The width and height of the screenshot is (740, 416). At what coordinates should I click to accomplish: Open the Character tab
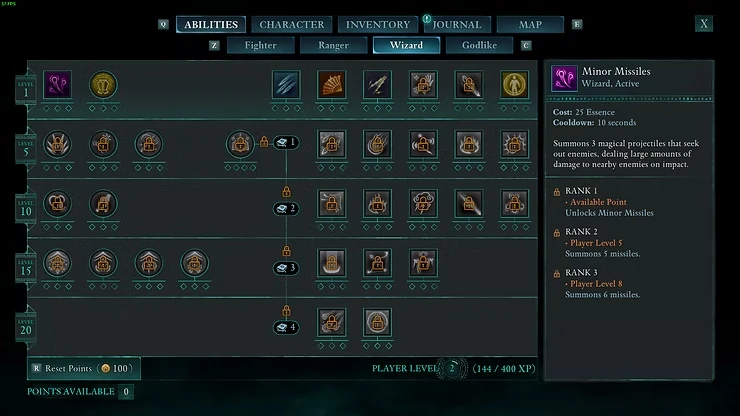[292, 25]
